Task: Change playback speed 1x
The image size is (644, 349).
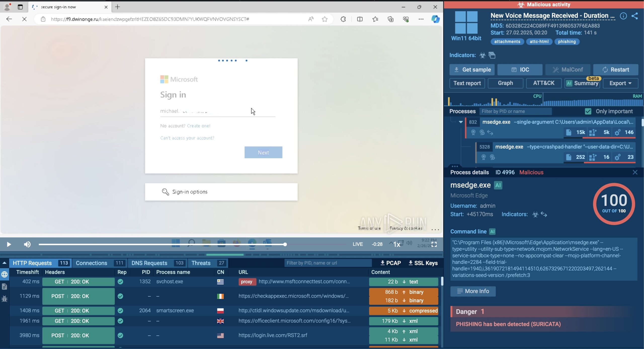Action: tap(397, 244)
